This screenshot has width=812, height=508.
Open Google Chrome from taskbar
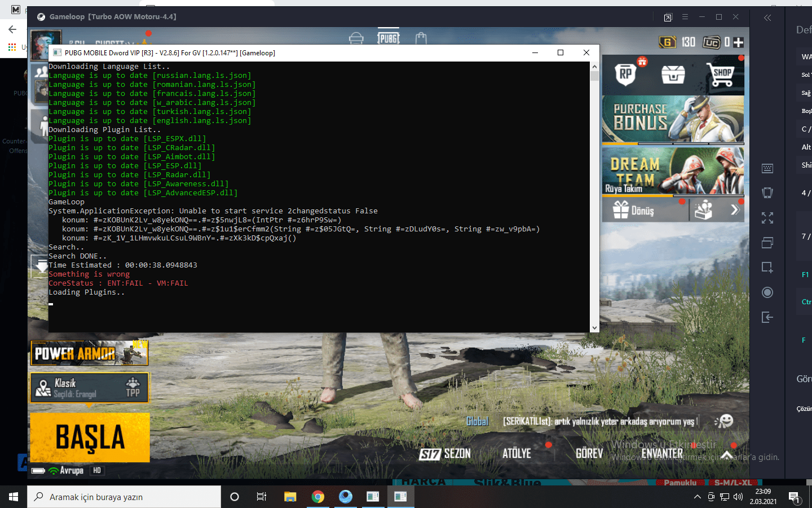pos(318,497)
